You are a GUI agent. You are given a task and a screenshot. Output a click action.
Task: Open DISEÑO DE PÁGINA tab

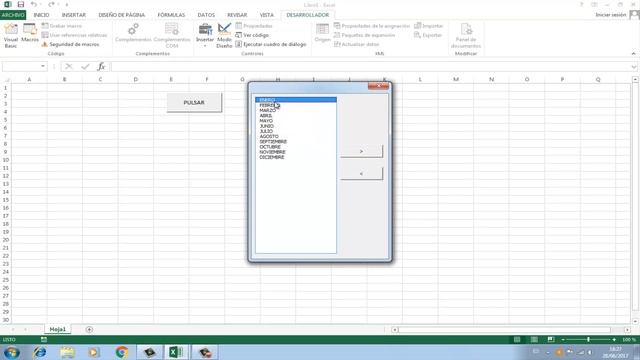122,15
